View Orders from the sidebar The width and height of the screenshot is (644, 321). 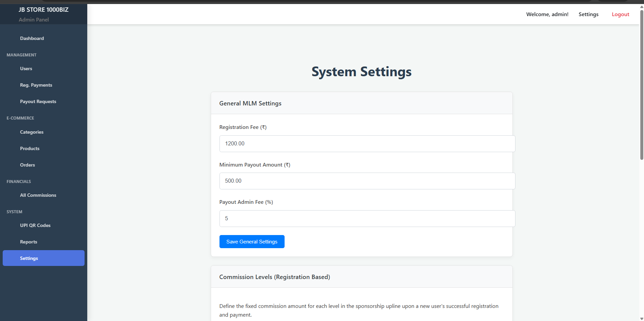[x=28, y=165]
